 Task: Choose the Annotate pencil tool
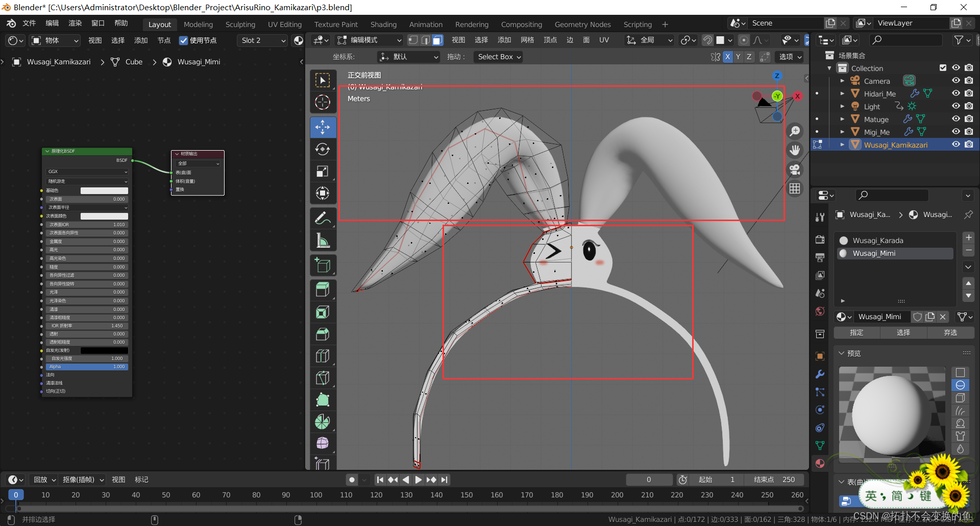click(x=323, y=219)
